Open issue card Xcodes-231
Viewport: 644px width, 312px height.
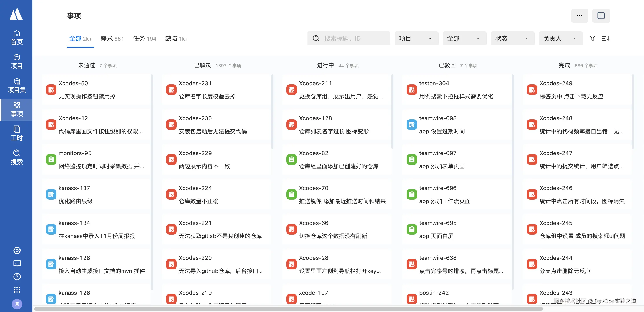[x=216, y=90]
